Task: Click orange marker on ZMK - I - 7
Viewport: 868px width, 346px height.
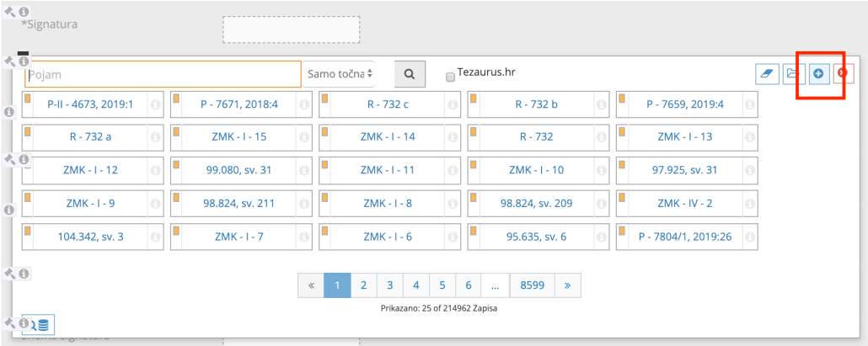Action: [177, 230]
